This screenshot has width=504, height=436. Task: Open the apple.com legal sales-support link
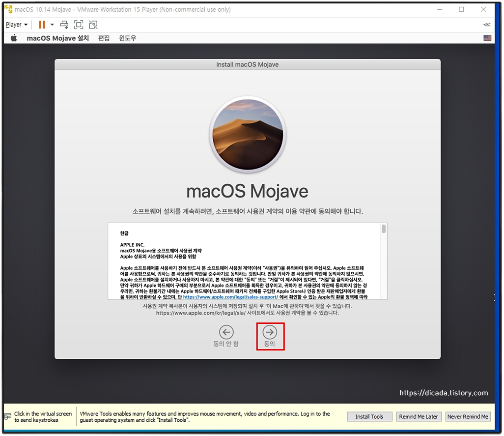pyautogui.click(x=230, y=297)
